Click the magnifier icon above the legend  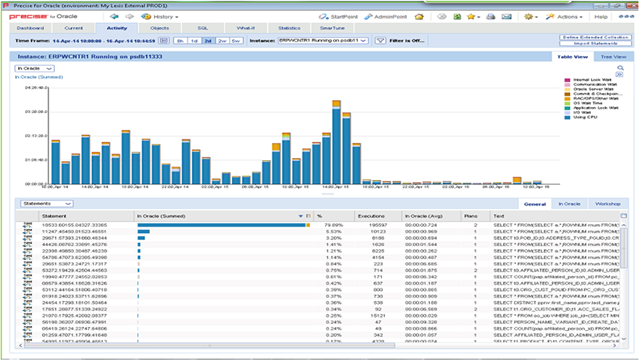620,68
